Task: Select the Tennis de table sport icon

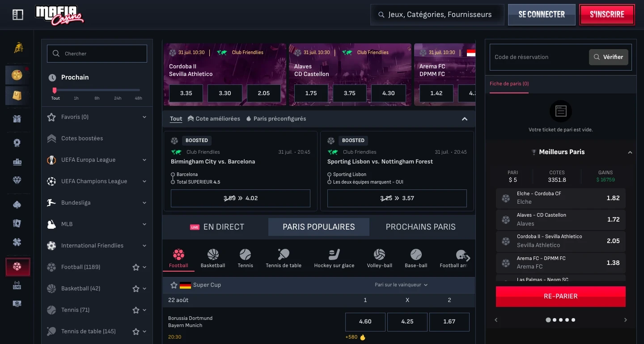Action: [284, 259]
